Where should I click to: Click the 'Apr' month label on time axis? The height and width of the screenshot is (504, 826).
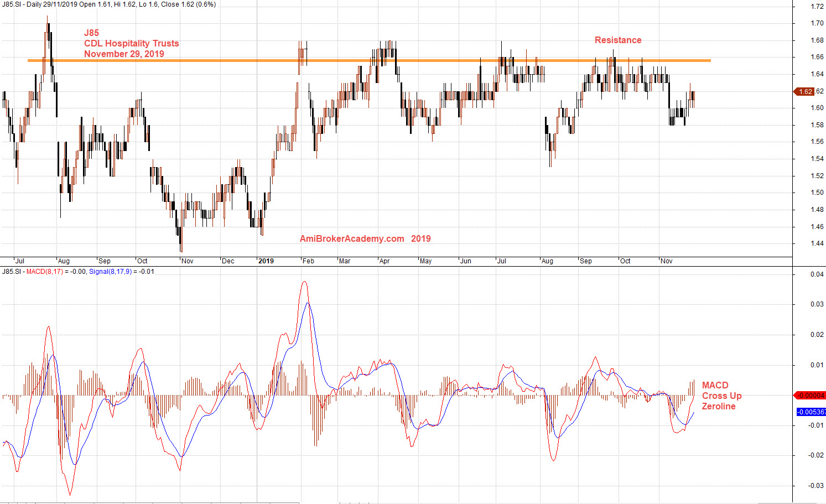385,261
